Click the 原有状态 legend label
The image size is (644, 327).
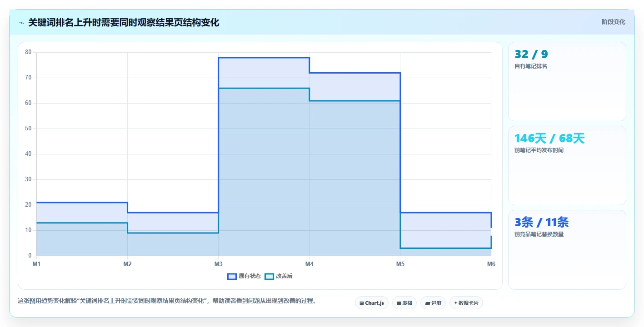coord(250,276)
